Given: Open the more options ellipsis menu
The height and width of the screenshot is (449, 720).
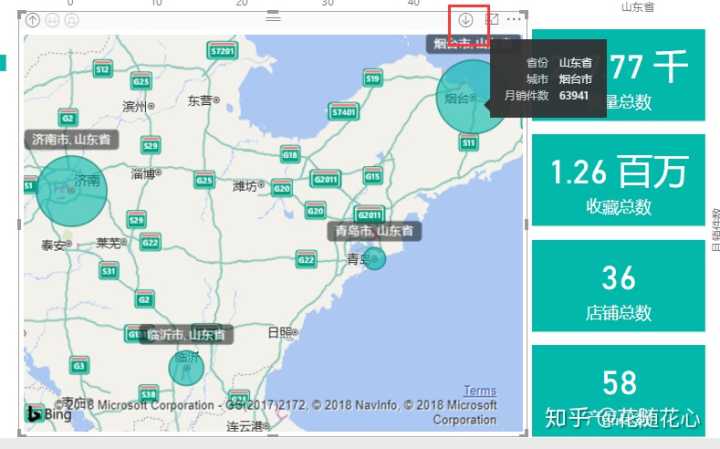Looking at the screenshot, I should [x=514, y=20].
